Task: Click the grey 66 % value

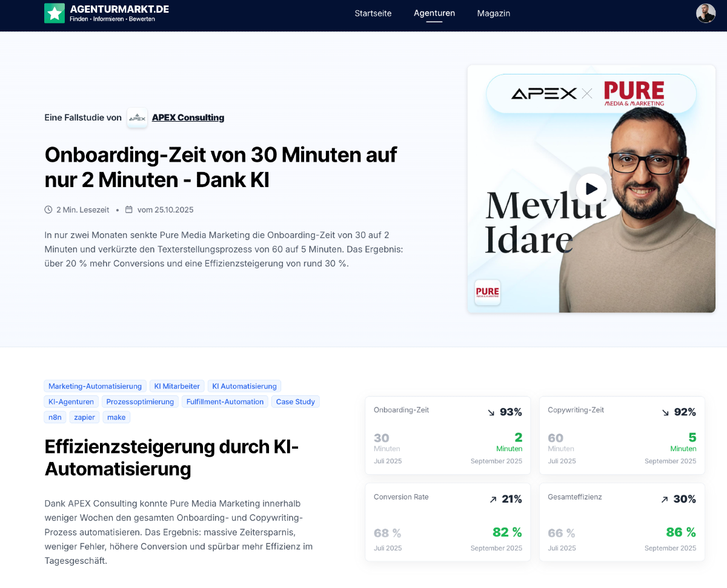Action: (562, 533)
